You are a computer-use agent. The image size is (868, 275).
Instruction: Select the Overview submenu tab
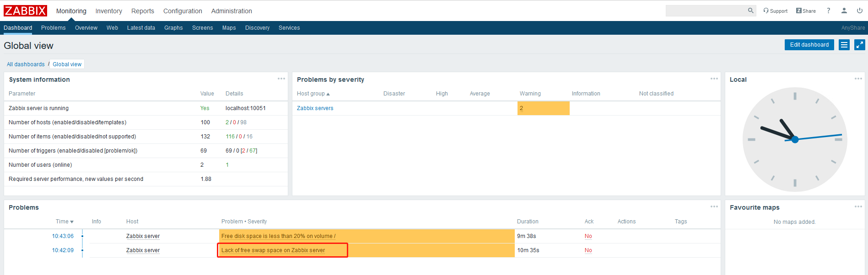(86, 28)
